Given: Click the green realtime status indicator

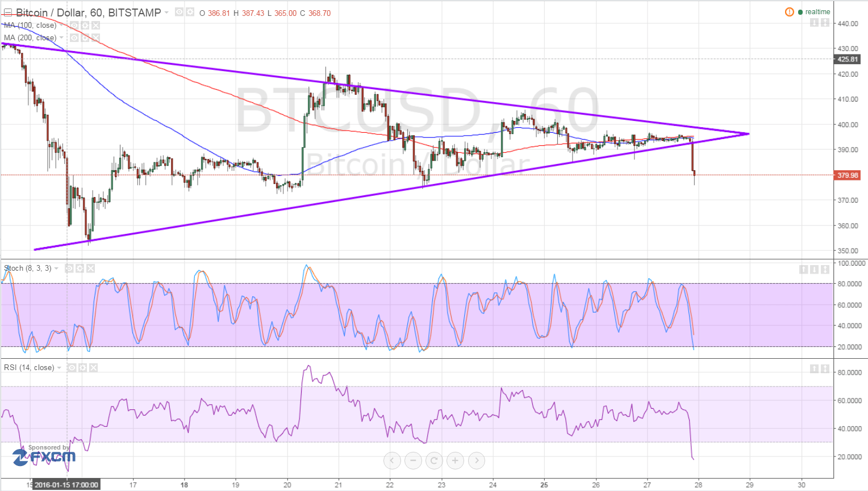Looking at the screenshot, I should pos(814,12).
